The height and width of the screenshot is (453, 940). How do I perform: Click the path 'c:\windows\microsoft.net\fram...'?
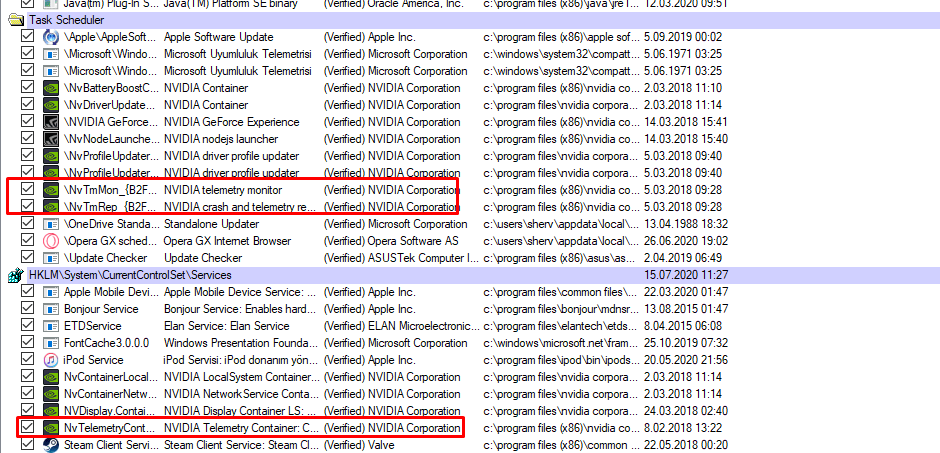(x=561, y=343)
